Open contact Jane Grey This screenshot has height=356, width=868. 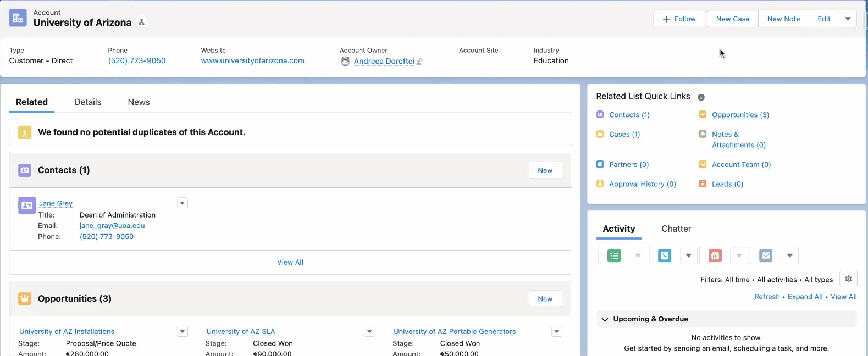pos(56,203)
